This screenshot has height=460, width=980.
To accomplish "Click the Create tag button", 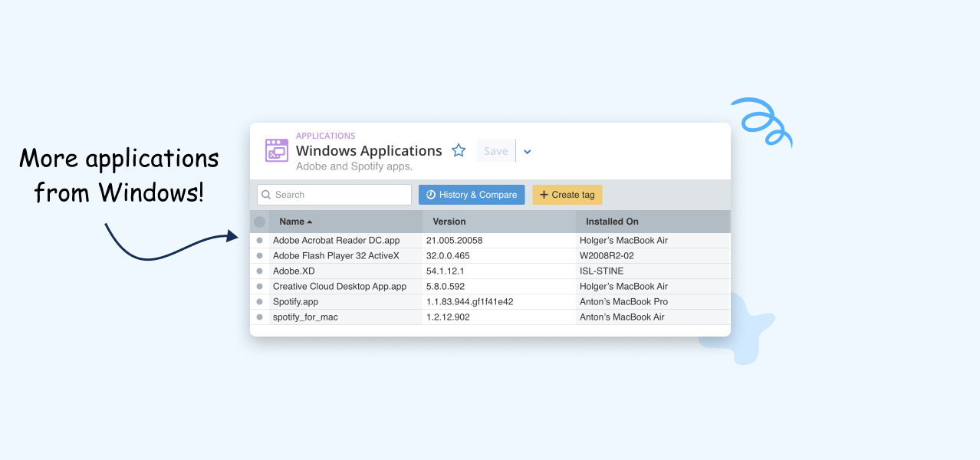I will (567, 195).
